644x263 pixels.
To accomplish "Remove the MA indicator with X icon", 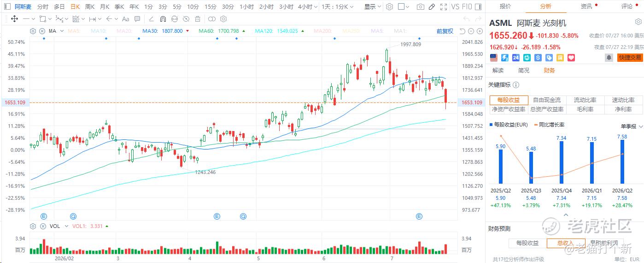I will click(x=42, y=31).
